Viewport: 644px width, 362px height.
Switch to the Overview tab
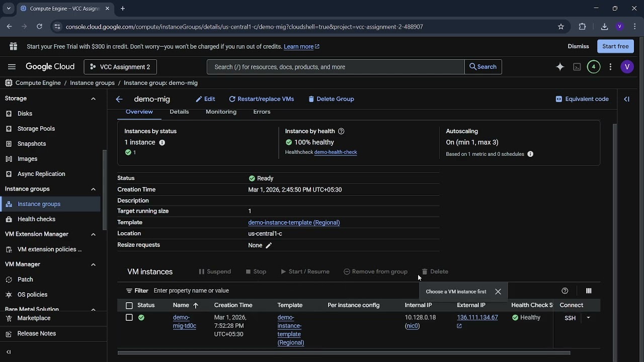coord(139,112)
